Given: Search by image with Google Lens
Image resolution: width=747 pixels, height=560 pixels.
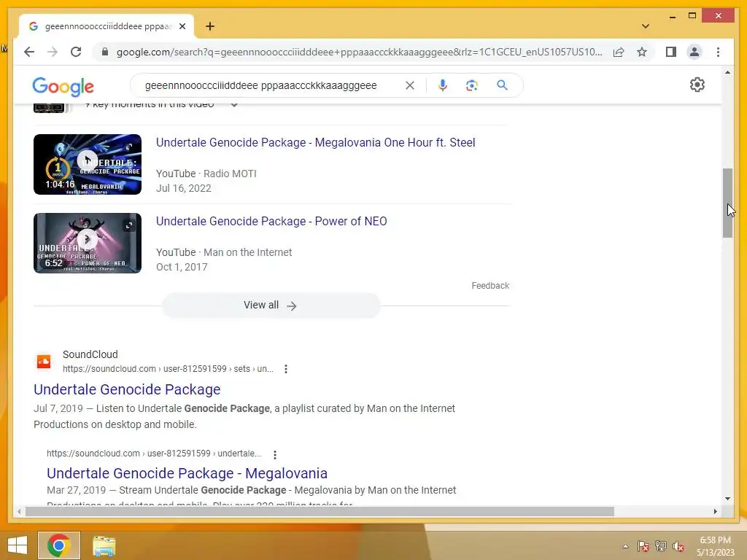Looking at the screenshot, I should (x=472, y=85).
